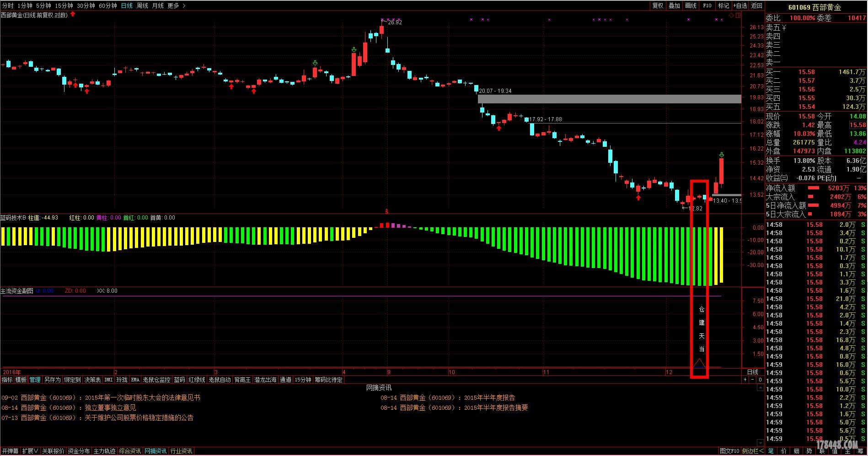
Task: Select the 值 value view button
Action: (x=835, y=451)
